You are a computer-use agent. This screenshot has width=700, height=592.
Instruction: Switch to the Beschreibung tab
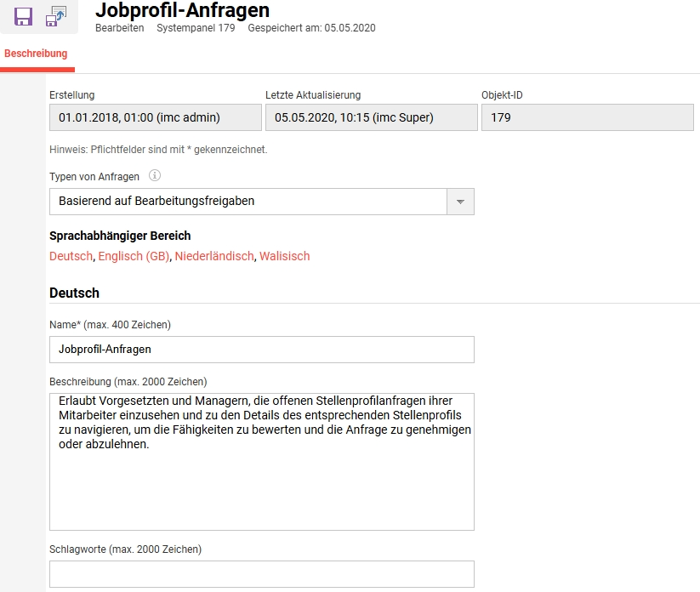pos(36,54)
